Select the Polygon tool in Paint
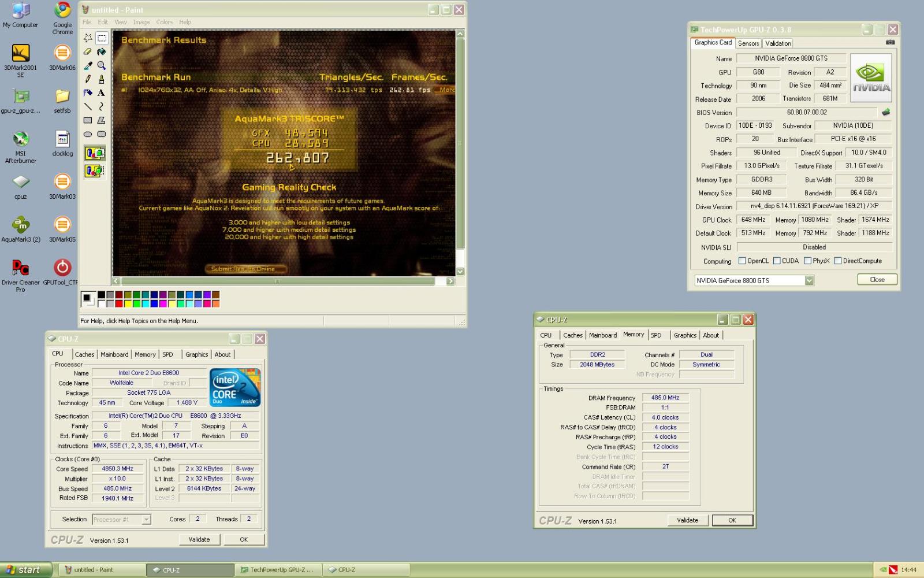 102,120
